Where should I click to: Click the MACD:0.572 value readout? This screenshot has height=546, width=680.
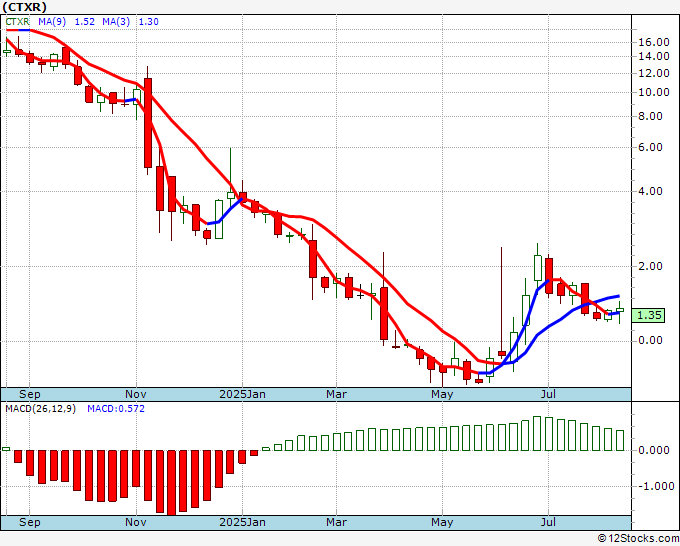116,409
